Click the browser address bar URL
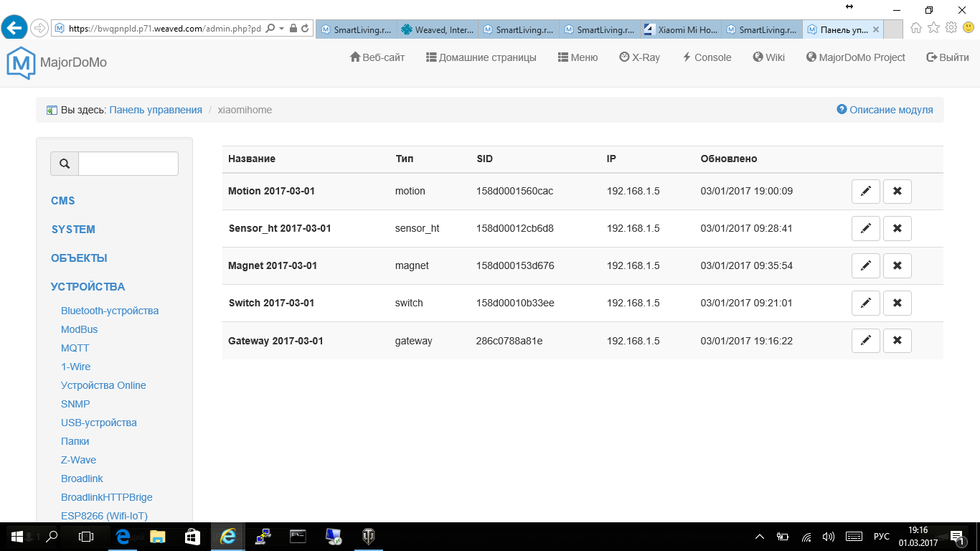Image resolution: width=980 pixels, height=551 pixels. (164, 29)
